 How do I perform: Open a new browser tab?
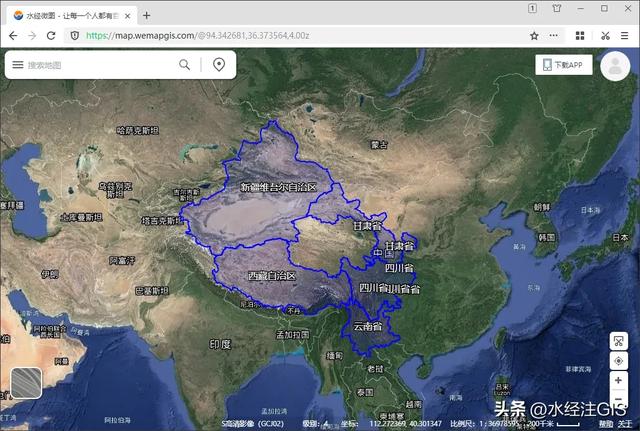point(147,16)
